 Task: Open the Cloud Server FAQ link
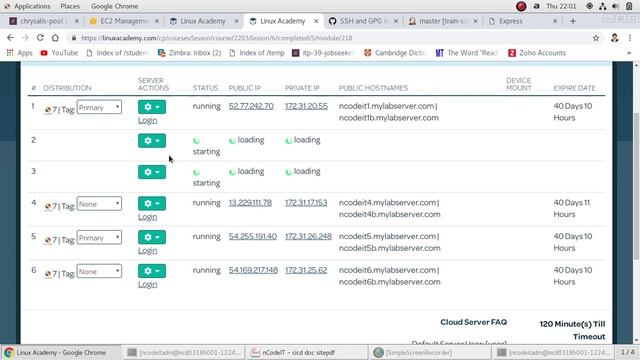(473, 322)
